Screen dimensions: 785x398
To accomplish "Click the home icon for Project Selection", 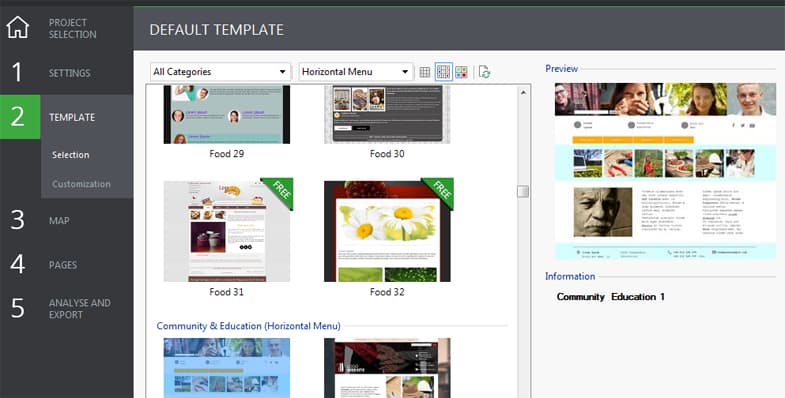I will coord(18,27).
